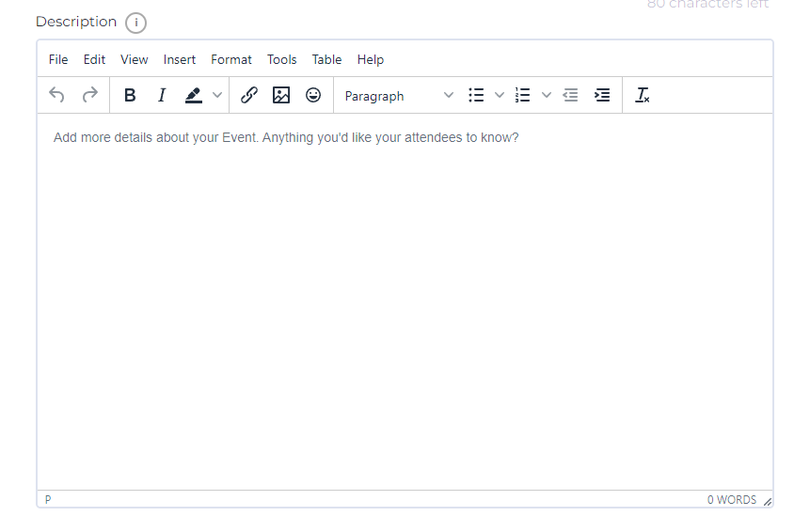Toggle the bullet list
810x532 pixels.
tap(477, 95)
